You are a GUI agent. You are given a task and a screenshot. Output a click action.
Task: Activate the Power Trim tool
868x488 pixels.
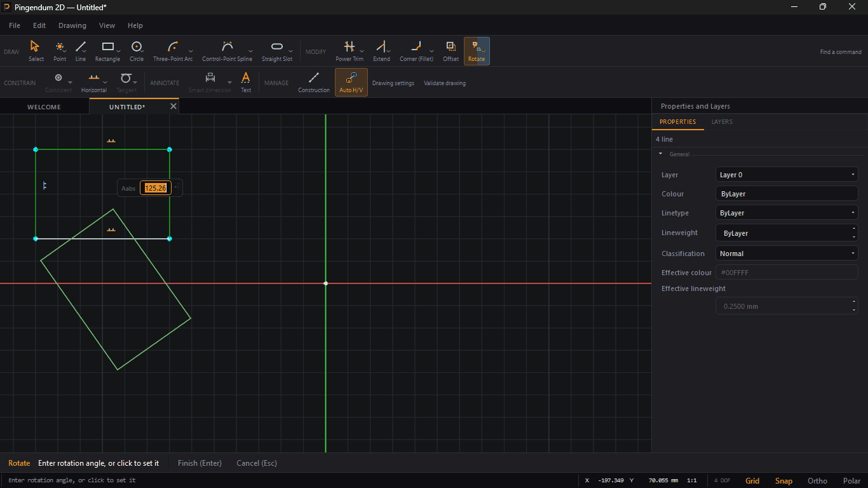coord(349,51)
